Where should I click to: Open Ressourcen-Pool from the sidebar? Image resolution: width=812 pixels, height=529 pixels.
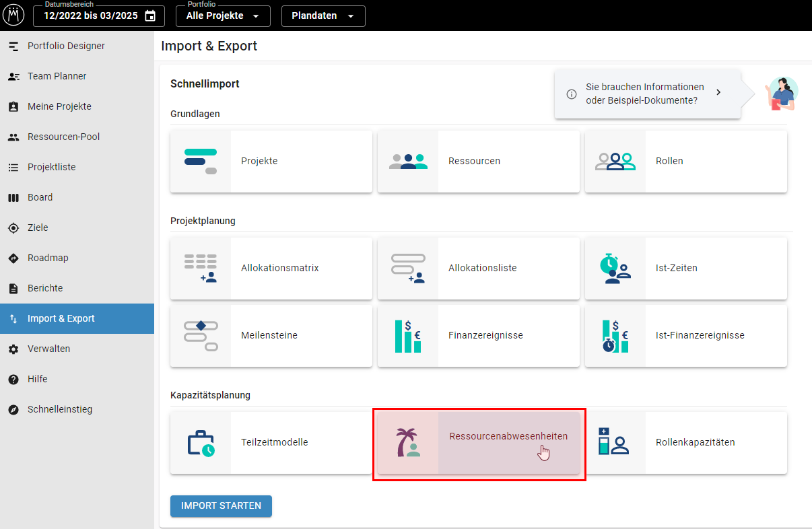(x=63, y=137)
